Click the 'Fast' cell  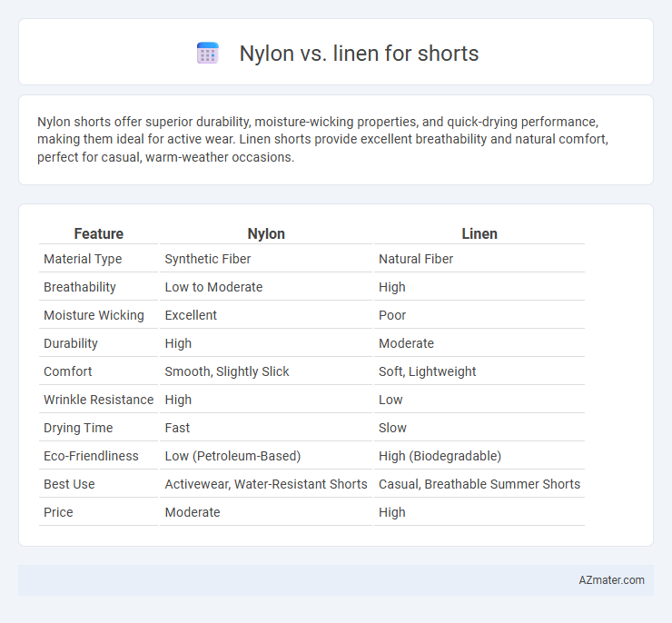click(x=177, y=428)
